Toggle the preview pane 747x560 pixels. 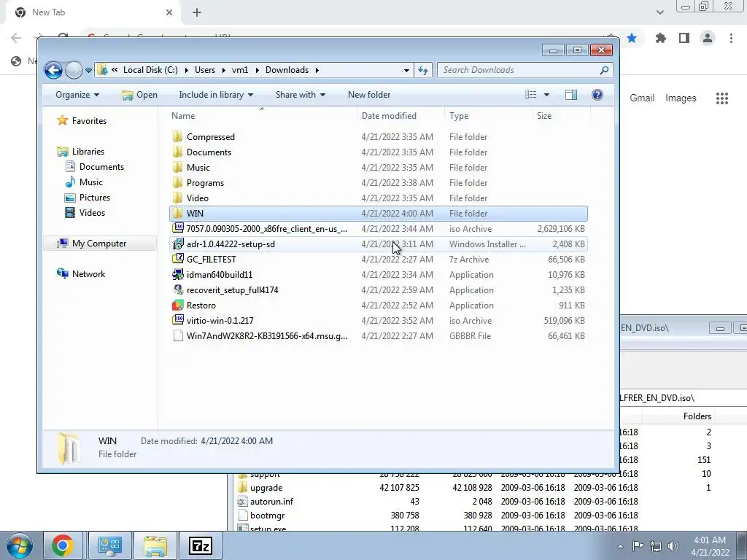point(570,95)
